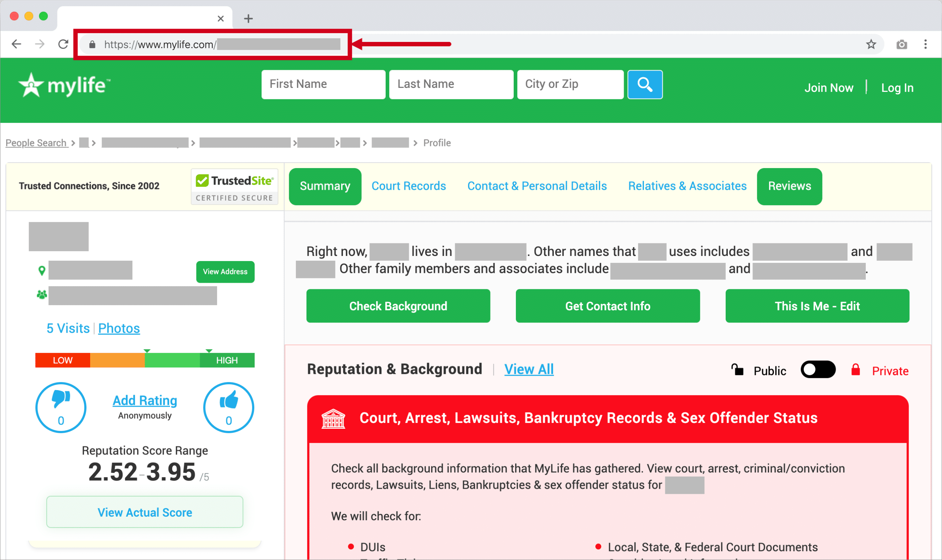
Task: Click the LOW red segment of reputation bar
Action: click(63, 360)
